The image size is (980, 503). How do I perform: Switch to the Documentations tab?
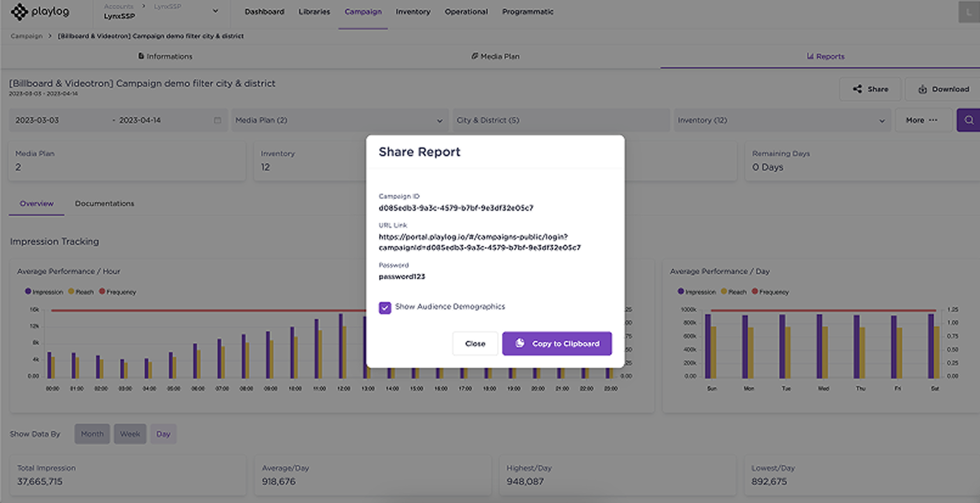tap(105, 204)
